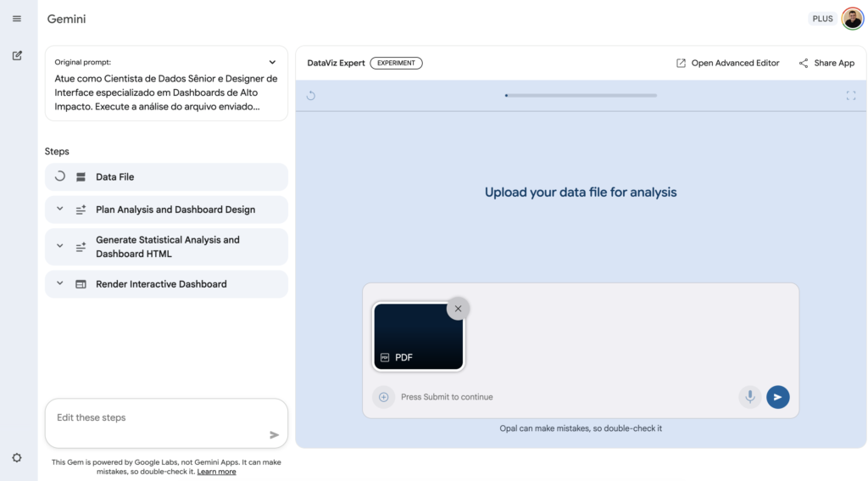This screenshot has height=481, width=868.
Task: Expand Render Interactive Dashboard step
Action: pos(60,284)
